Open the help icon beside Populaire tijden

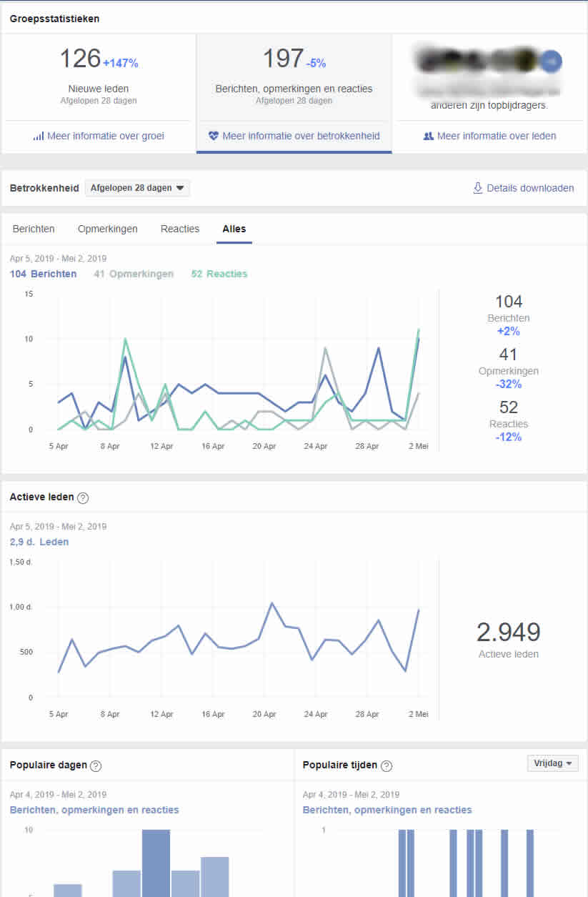pyautogui.click(x=387, y=765)
